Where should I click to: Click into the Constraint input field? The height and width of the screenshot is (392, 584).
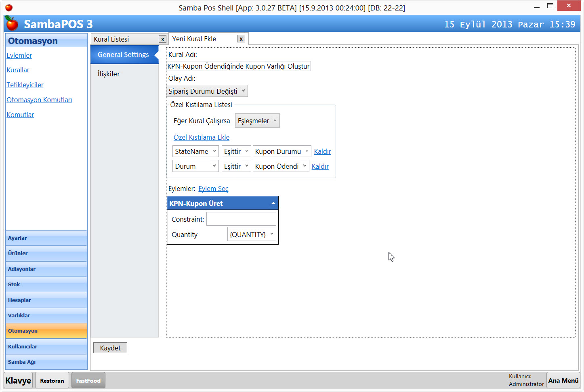click(x=241, y=219)
